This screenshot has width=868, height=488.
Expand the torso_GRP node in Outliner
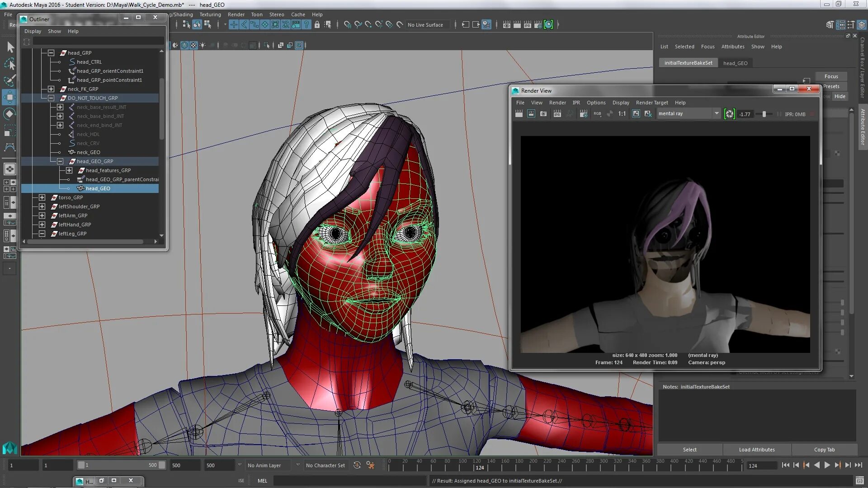tap(42, 197)
